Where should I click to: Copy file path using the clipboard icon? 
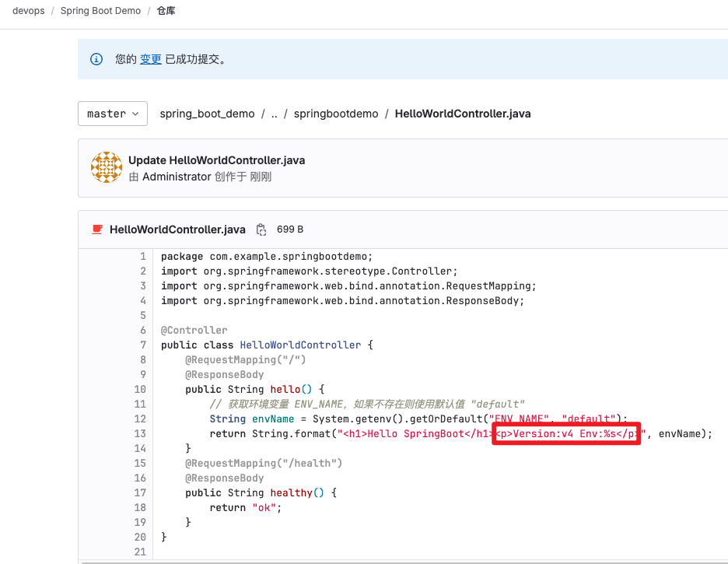[x=261, y=229]
